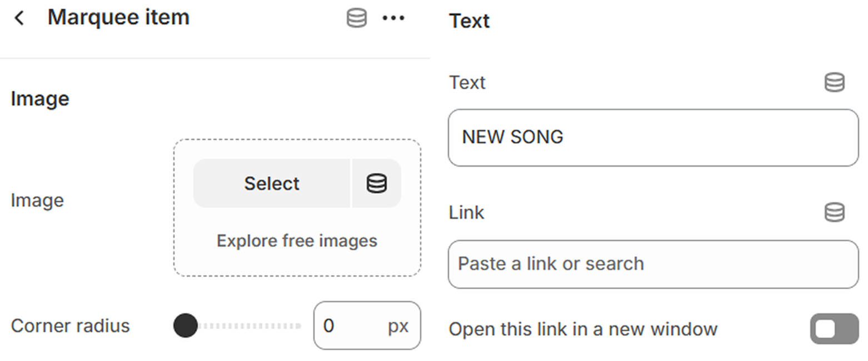This screenshot has width=868, height=361.
Task: Click the Link field label
Action: point(466,212)
